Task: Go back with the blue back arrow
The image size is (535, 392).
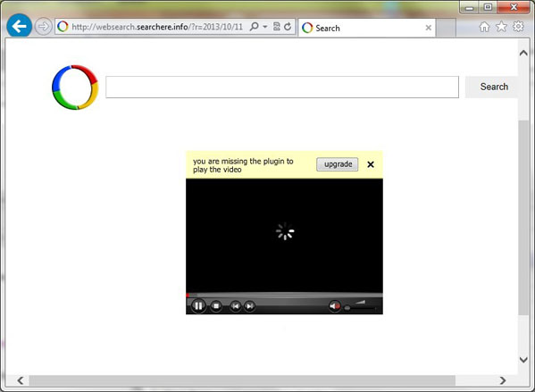Action: [x=19, y=26]
